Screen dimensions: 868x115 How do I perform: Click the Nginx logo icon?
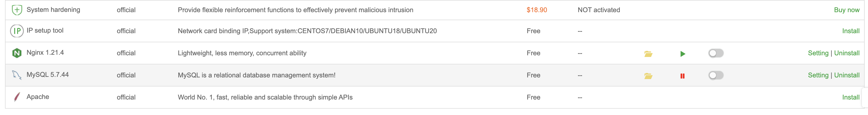[17, 53]
